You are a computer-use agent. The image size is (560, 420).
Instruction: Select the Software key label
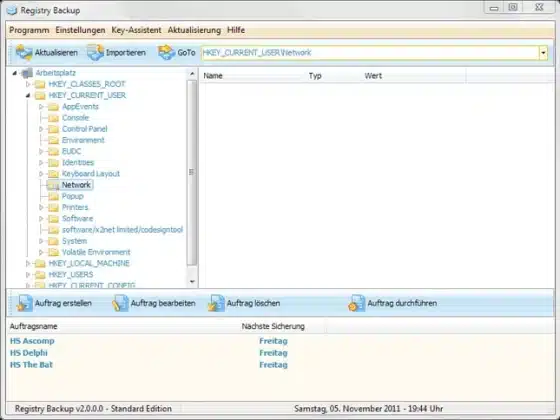click(x=77, y=219)
